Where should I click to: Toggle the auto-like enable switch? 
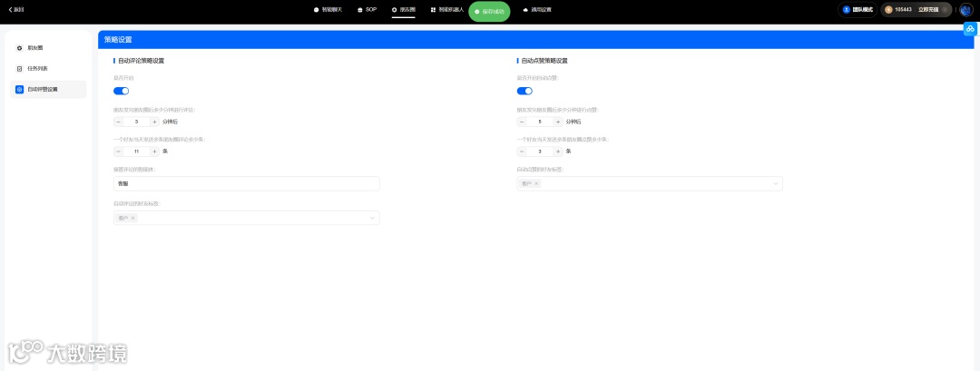click(525, 92)
